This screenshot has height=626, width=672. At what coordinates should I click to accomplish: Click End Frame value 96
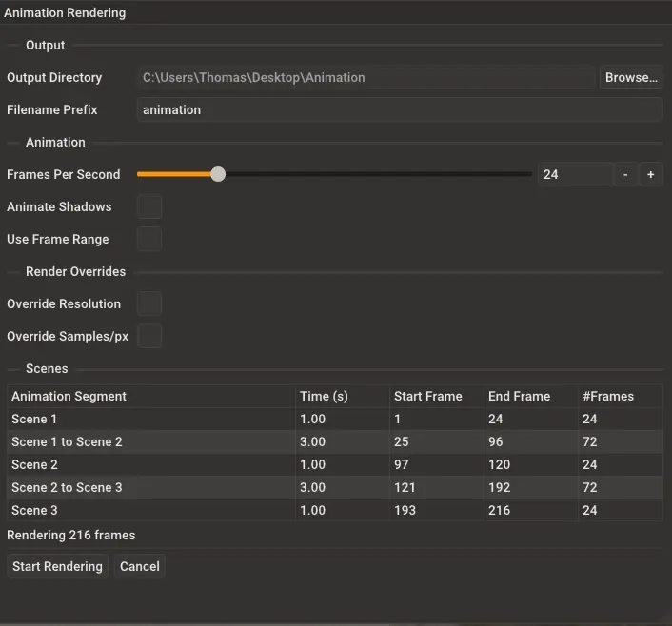pos(495,441)
